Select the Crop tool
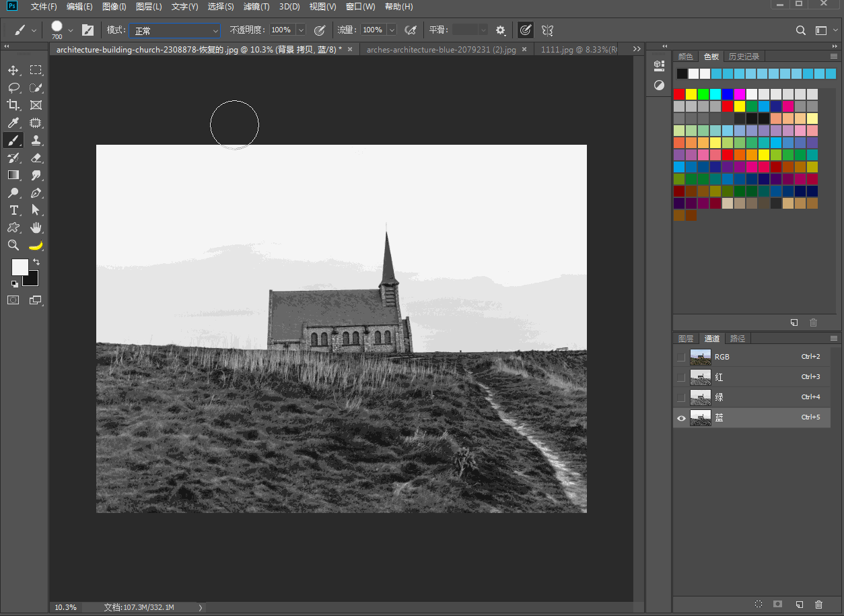Image resolution: width=844 pixels, height=616 pixels. point(13,105)
